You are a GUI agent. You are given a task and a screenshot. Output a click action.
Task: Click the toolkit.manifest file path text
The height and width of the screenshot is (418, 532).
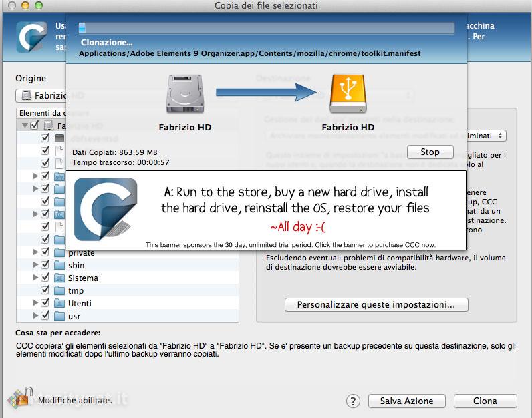(250, 53)
